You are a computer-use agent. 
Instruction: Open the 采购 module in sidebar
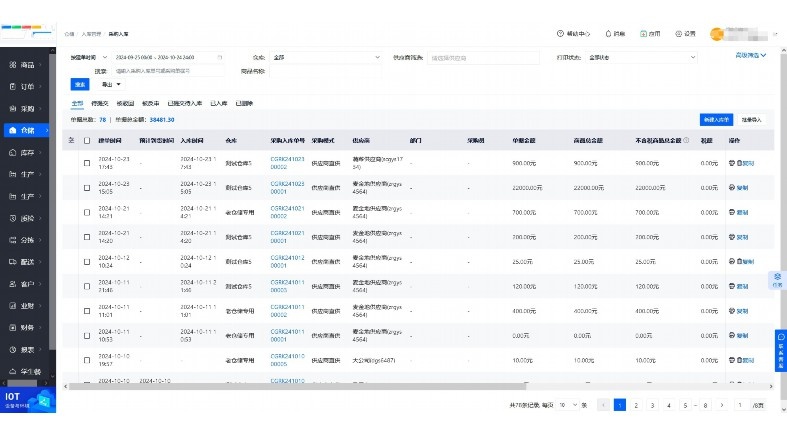(x=25, y=108)
